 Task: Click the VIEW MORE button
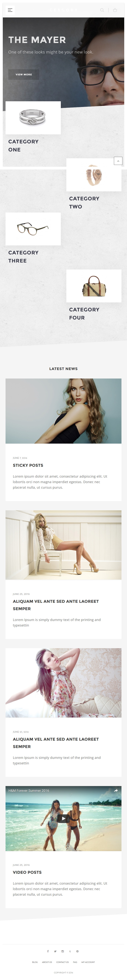coord(24,75)
